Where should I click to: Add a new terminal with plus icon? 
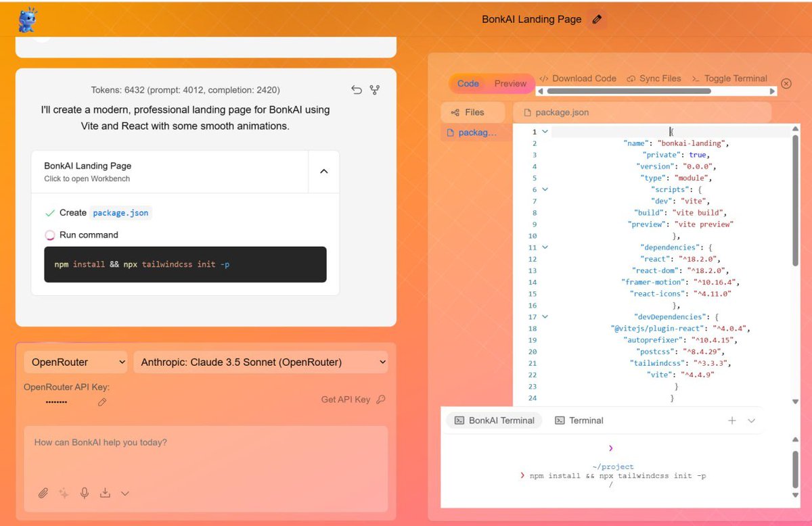(x=732, y=421)
